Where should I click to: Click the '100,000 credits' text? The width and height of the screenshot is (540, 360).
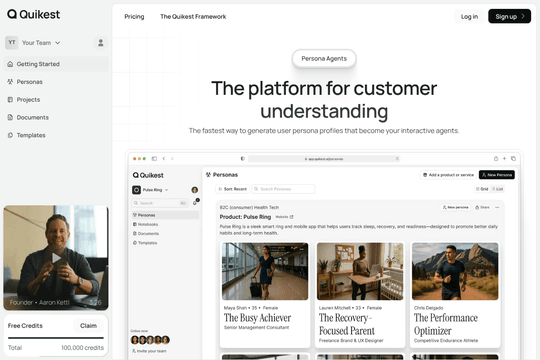82,348
